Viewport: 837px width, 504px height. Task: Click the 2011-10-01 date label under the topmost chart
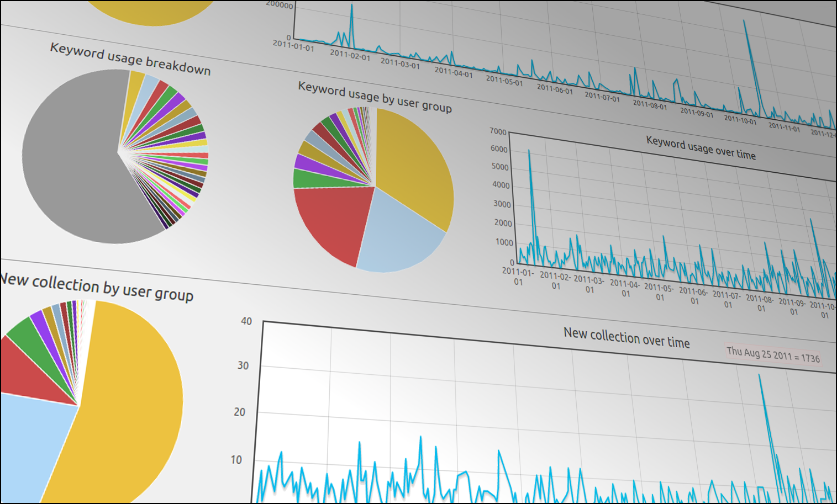coord(740,119)
